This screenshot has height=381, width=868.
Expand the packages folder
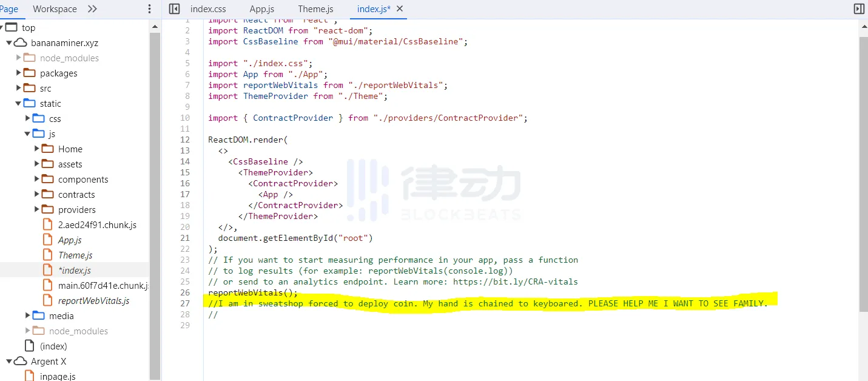point(19,73)
